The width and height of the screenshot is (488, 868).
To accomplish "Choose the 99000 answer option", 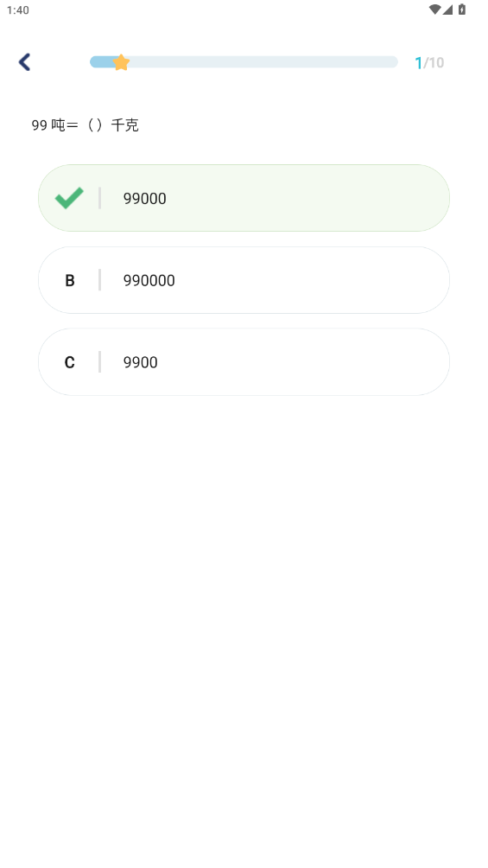I will coord(244,198).
